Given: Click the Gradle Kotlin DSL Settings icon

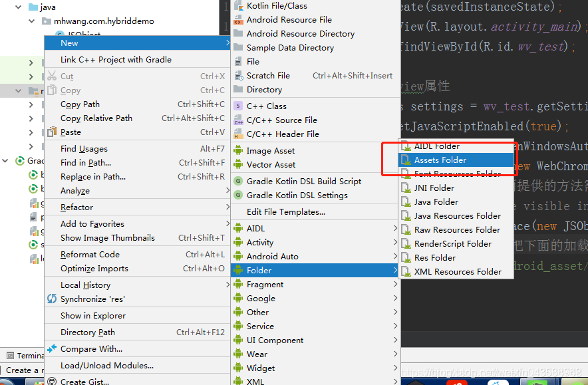Looking at the screenshot, I should (x=238, y=195).
